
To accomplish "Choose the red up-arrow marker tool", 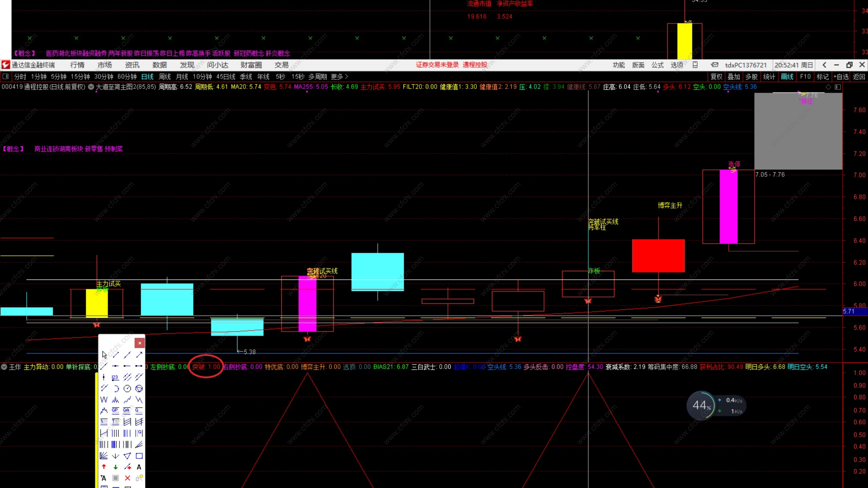I will [104, 467].
